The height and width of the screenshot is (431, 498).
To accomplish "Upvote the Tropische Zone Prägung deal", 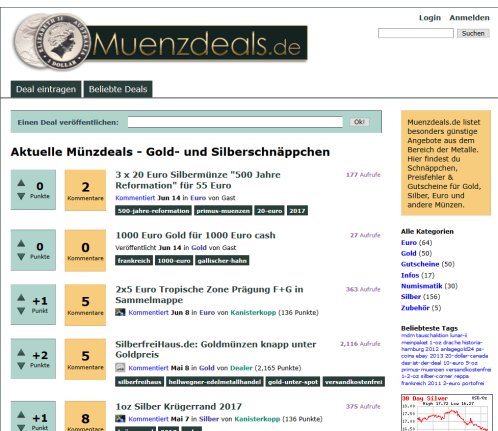I will point(21,298).
